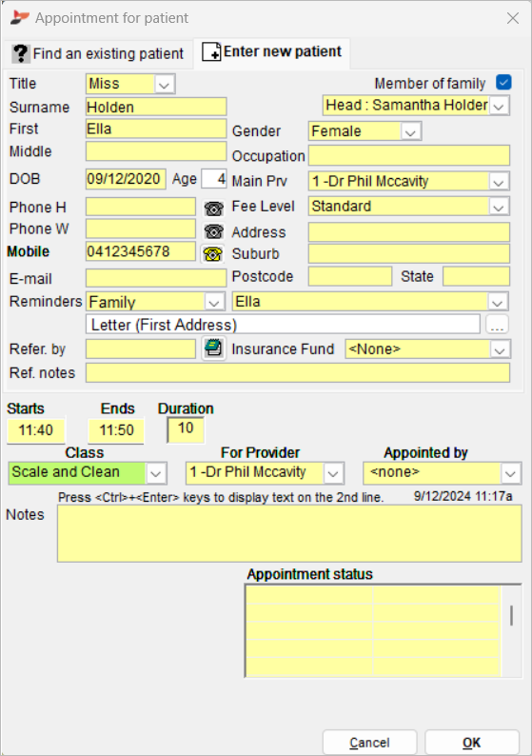The height and width of the screenshot is (756, 532).
Task: Select the Enter new patient tab
Action: (272, 51)
